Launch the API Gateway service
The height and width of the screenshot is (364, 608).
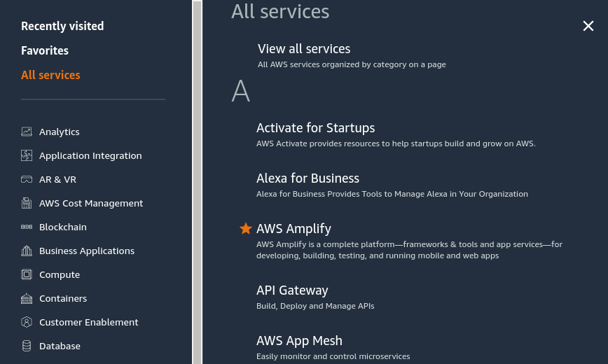point(292,290)
